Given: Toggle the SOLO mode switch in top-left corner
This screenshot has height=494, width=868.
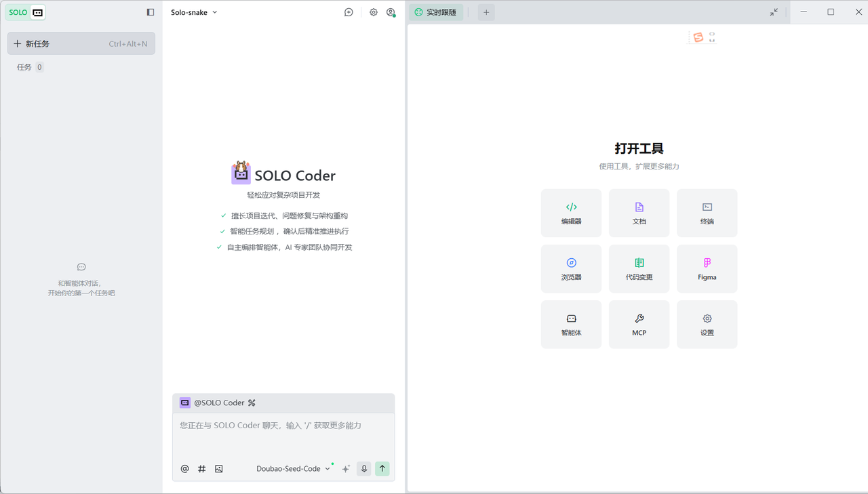Looking at the screenshot, I should pyautogui.click(x=26, y=12).
